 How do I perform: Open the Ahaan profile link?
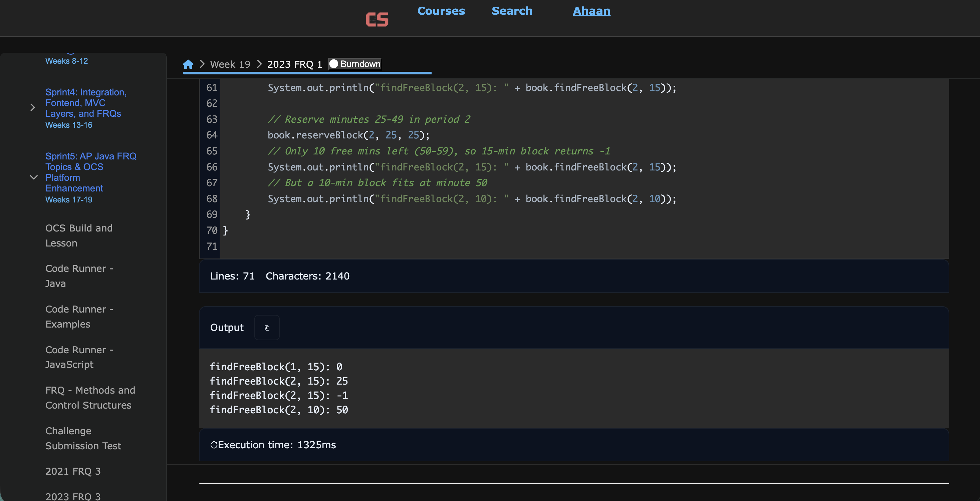[591, 11]
